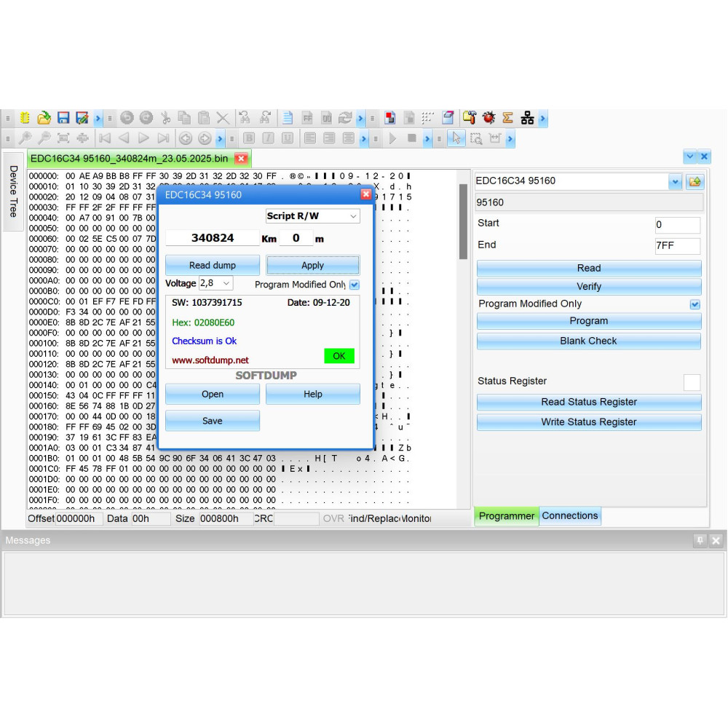Expand the overflow chevron after the stop icon
Image resolution: width=728 pixels, height=728 pixels.
pos(427,138)
